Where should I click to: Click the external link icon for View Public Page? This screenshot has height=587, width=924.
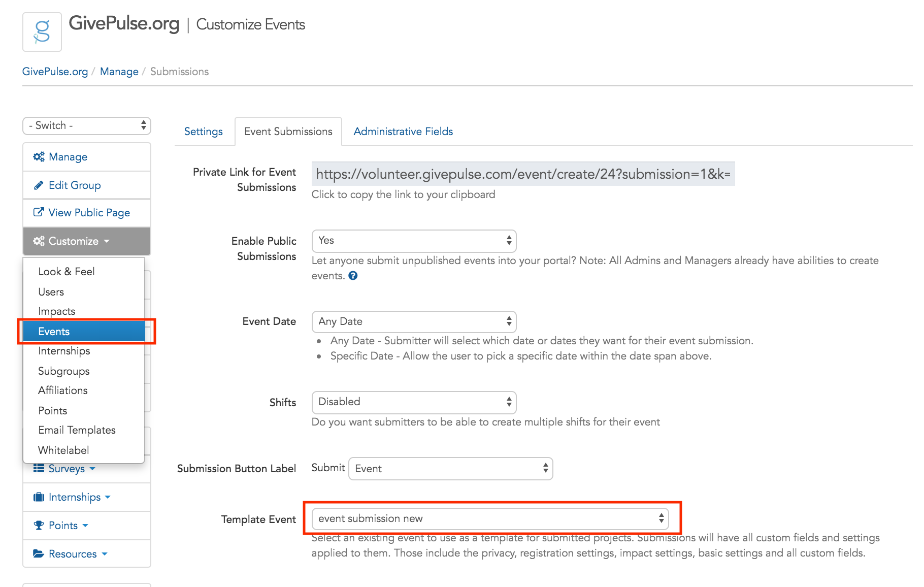(39, 212)
